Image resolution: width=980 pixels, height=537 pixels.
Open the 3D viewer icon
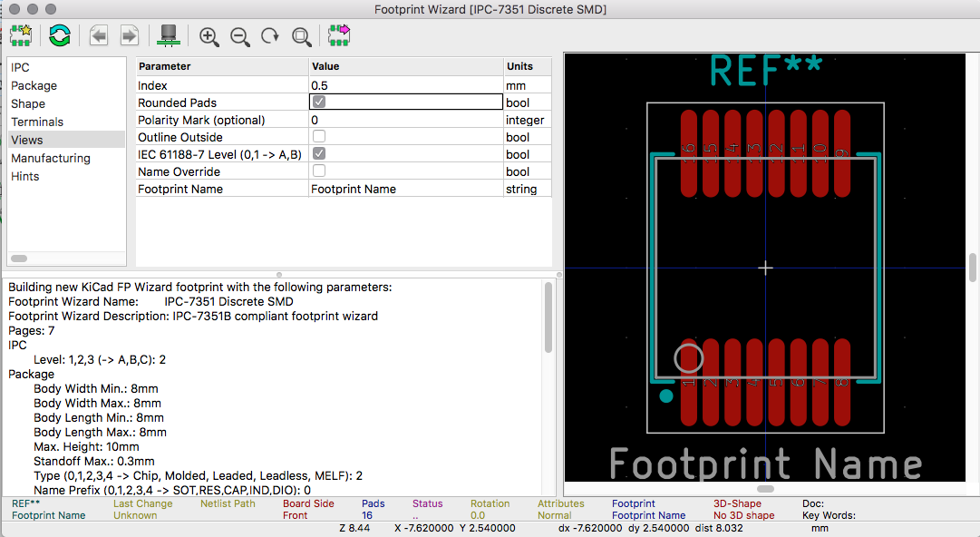(168, 35)
